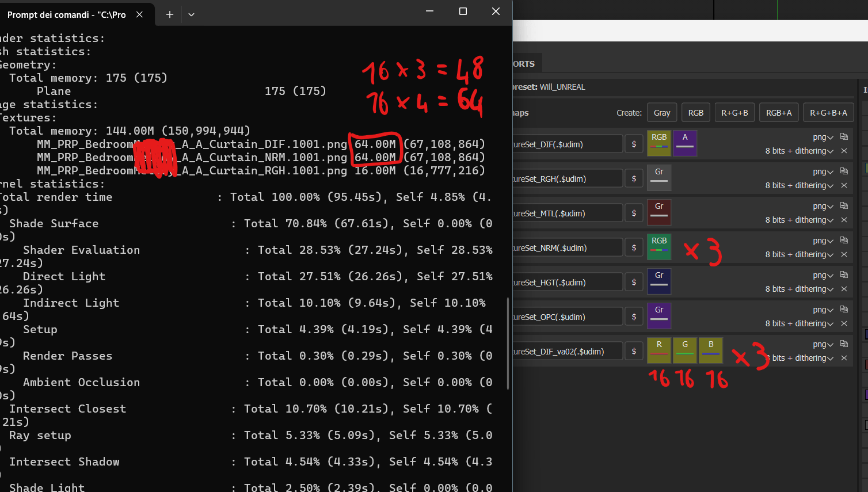Screen dimensions: 868x492
Task: Open the bit depth dropdown for NRM
Action: point(800,254)
